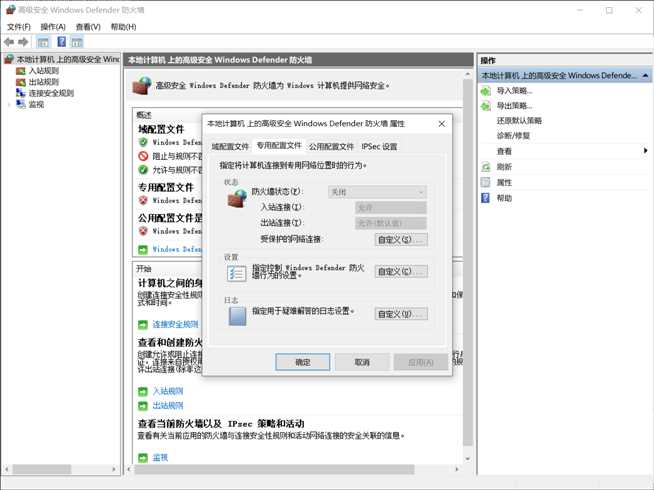The height and width of the screenshot is (490, 654).
Task: Click the green arrow icon beside 监视 link
Action: (x=143, y=458)
